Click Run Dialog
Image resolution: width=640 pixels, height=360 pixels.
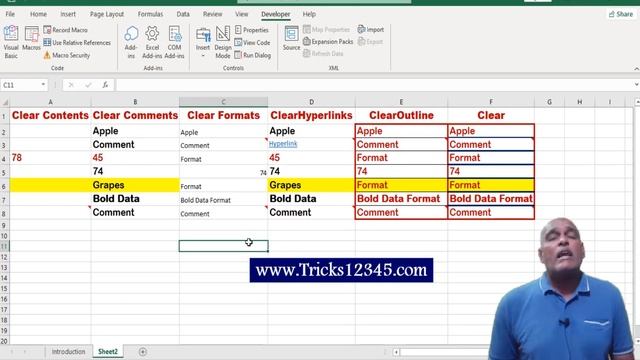click(x=253, y=55)
